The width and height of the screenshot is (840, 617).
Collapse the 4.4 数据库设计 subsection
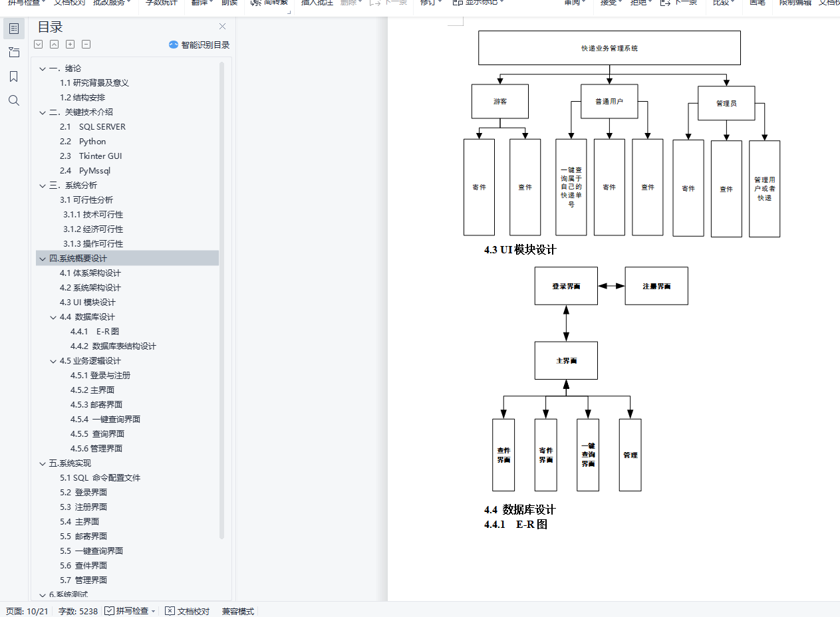tap(53, 317)
